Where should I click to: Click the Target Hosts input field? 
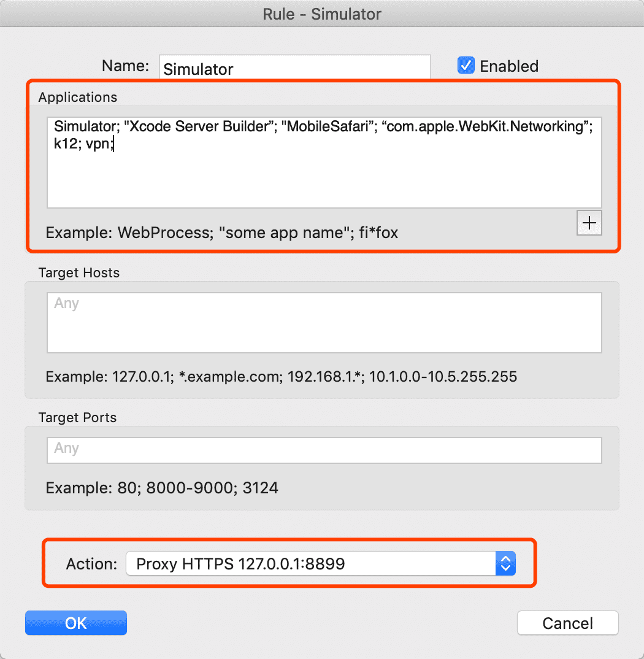[x=324, y=322]
